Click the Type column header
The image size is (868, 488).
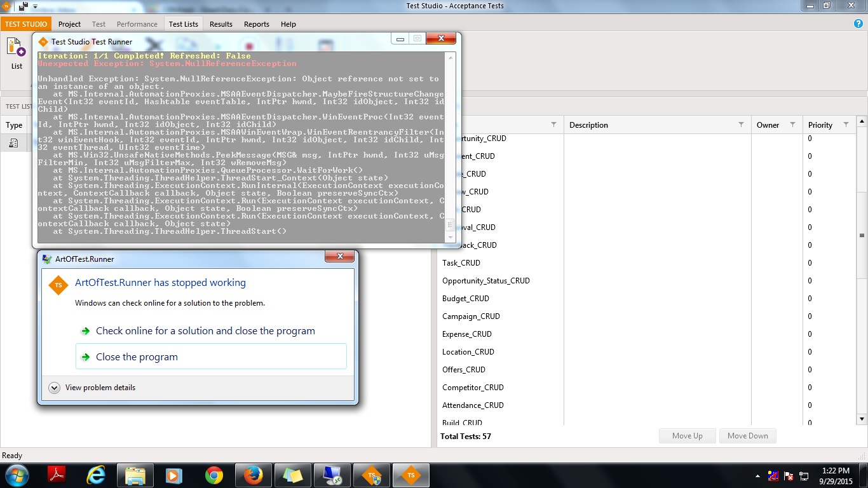click(14, 125)
